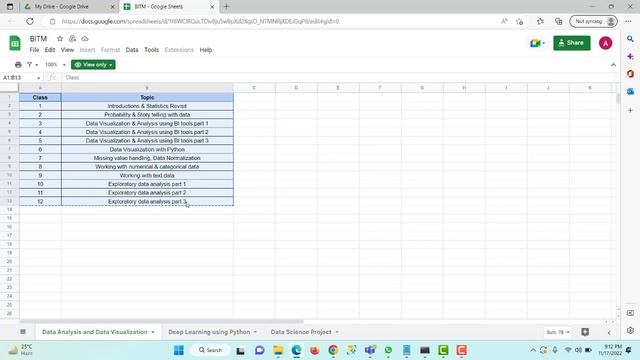The height and width of the screenshot is (360, 640).
Task: Print the spreadsheet using the printer icon
Action: point(18,64)
